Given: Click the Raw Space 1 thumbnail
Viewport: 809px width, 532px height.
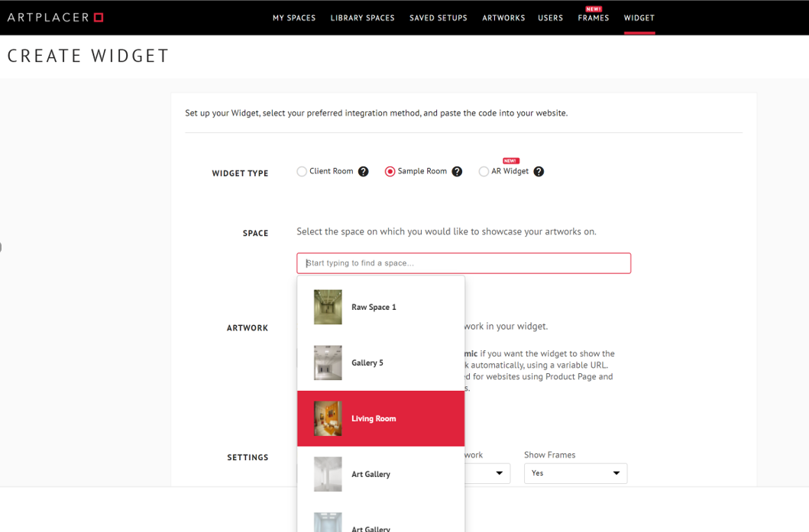Looking at the screenshot, I should tap(328, 308).
